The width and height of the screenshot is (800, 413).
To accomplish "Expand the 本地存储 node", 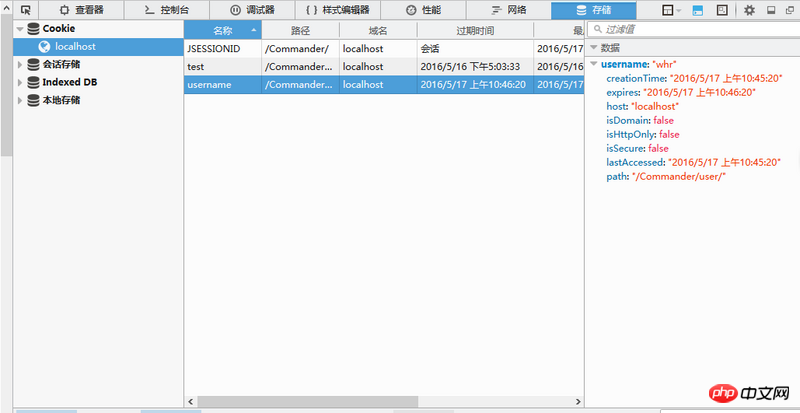I will point(20,101).
